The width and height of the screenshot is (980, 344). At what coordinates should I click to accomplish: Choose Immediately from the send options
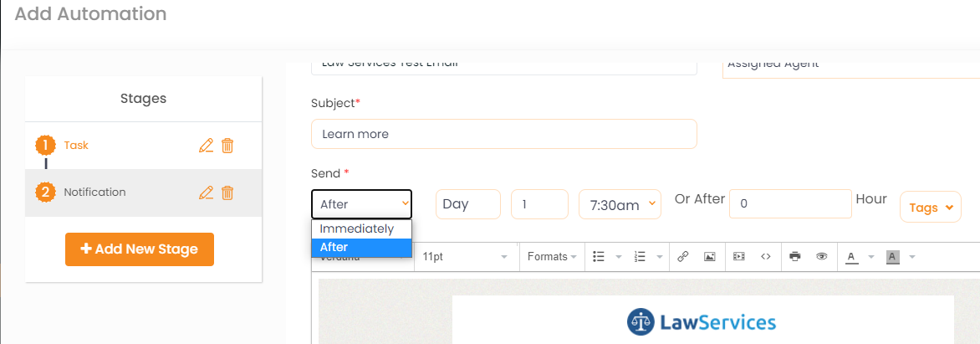tap(362, 229)
